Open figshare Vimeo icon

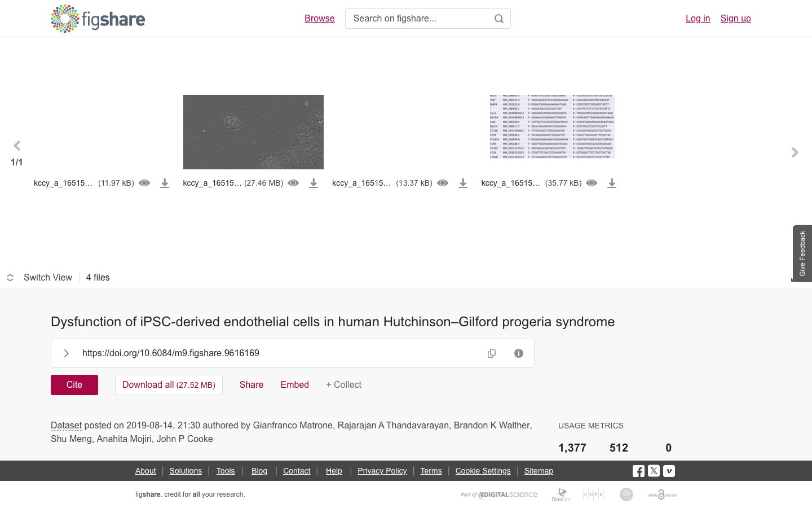pyautogui.click(x=669, y=471)
